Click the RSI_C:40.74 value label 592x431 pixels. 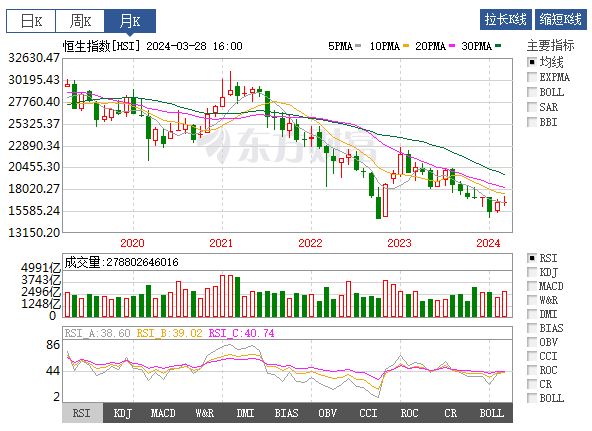pyautogui.click(x=242, y=333)
